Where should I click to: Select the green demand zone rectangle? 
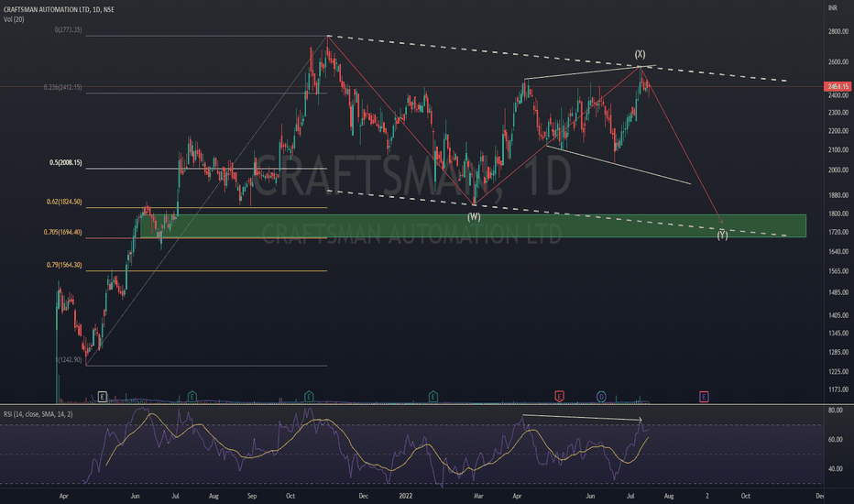tap(473, 225)
